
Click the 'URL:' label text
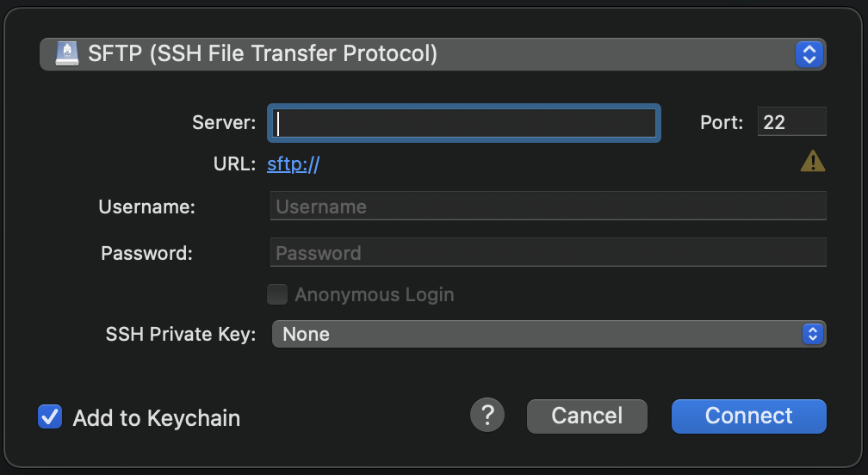pos(234,164)
